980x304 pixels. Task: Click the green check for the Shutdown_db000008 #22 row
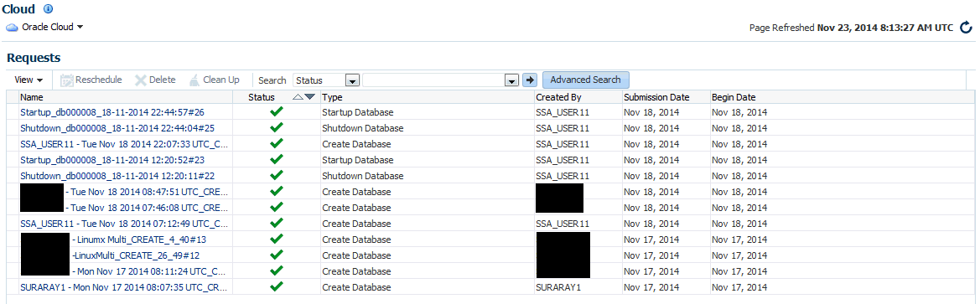click(277, 175)
